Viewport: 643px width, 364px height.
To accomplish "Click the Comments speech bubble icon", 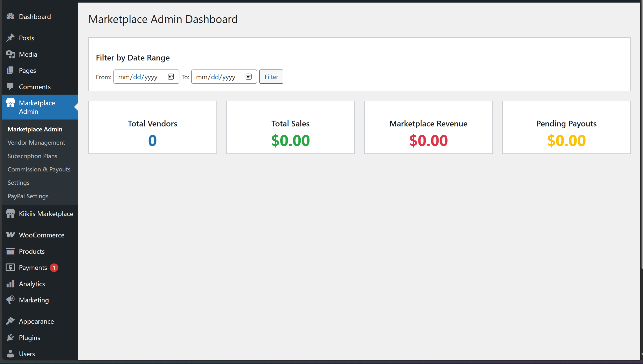I will pyautogui.click(x=10, y=87).
